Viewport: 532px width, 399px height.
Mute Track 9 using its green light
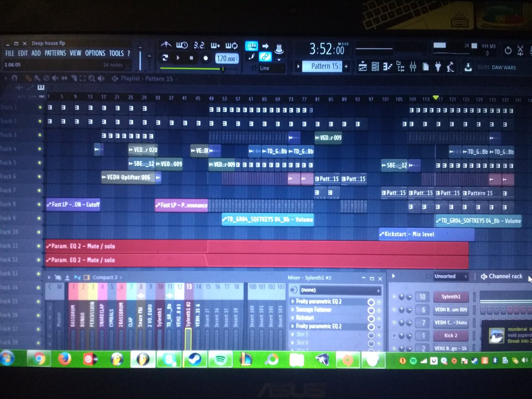click(x=40, y=218)
